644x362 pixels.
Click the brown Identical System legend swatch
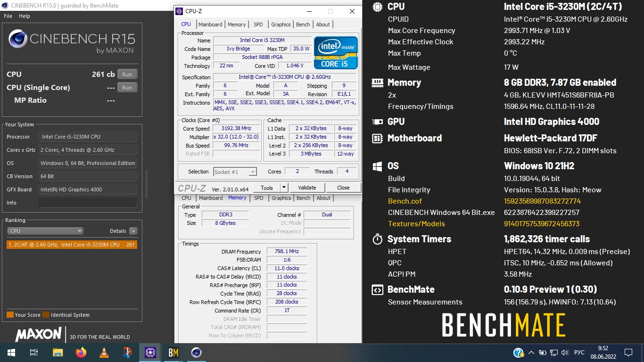[x=46, y=315]
